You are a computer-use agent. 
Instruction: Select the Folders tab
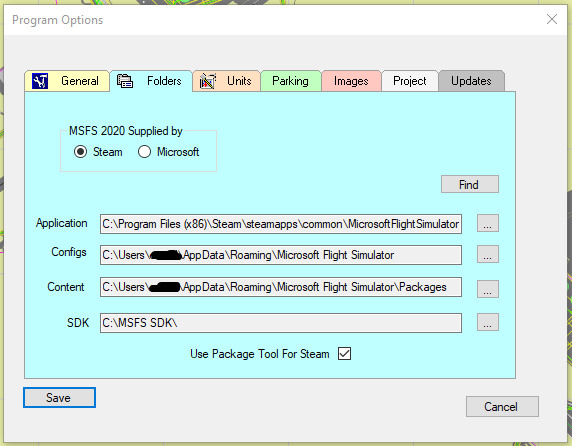(151, 81)
